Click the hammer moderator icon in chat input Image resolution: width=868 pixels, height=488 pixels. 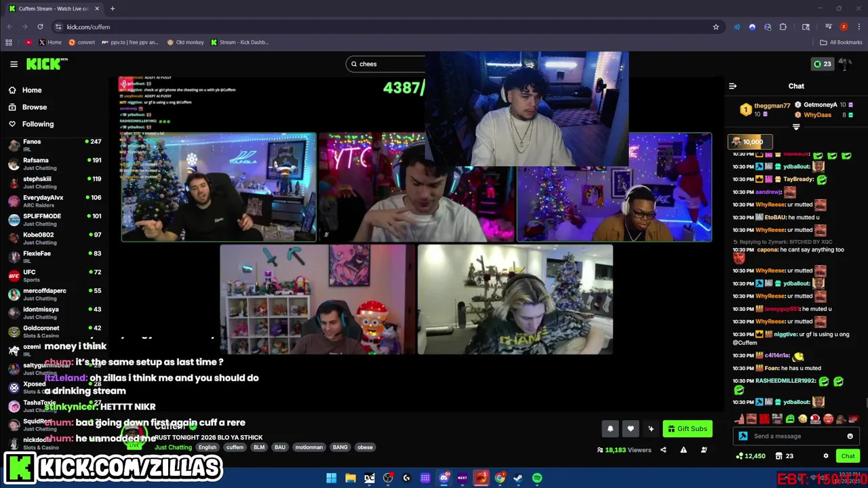point(743,436)
